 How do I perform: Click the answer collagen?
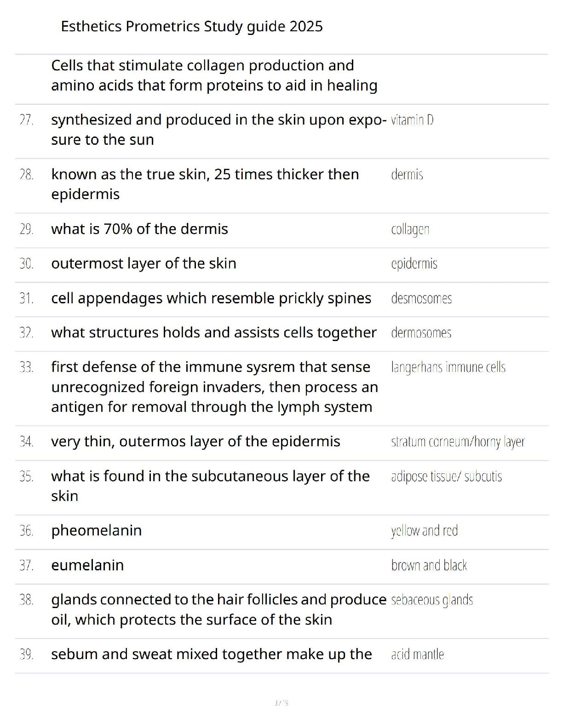tap(410, 229)
